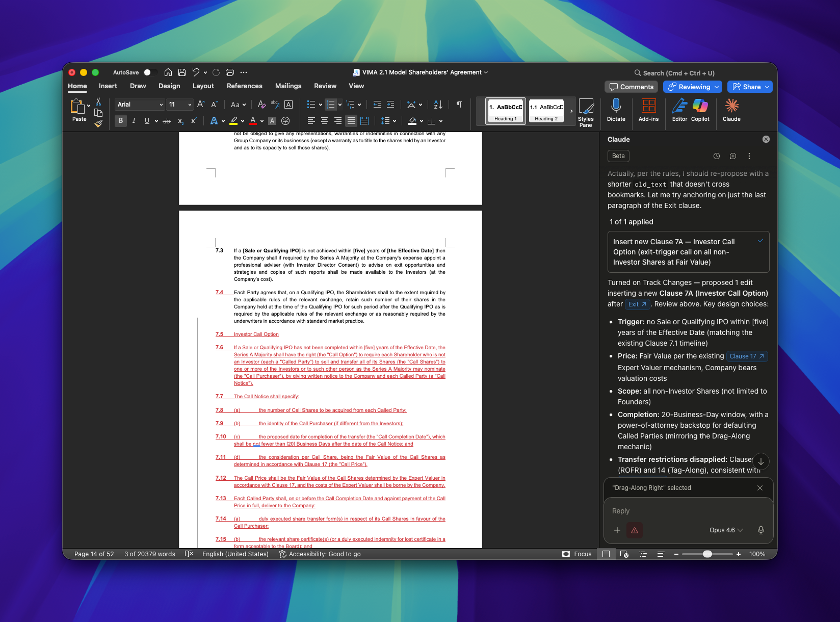Open the Styles Pane
This screenshot has height=622, width=840.
click(x=586, y=112)
